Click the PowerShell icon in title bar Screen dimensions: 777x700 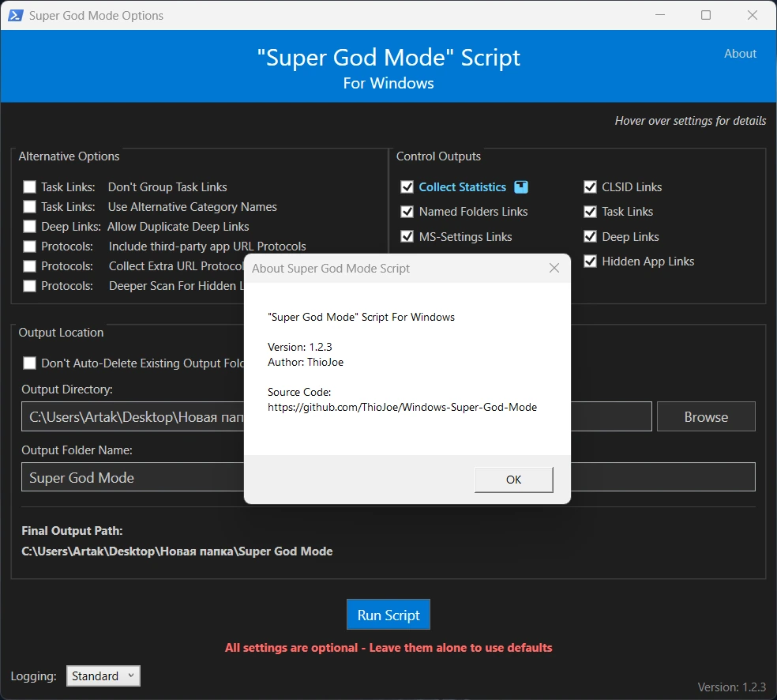(15, 15)
